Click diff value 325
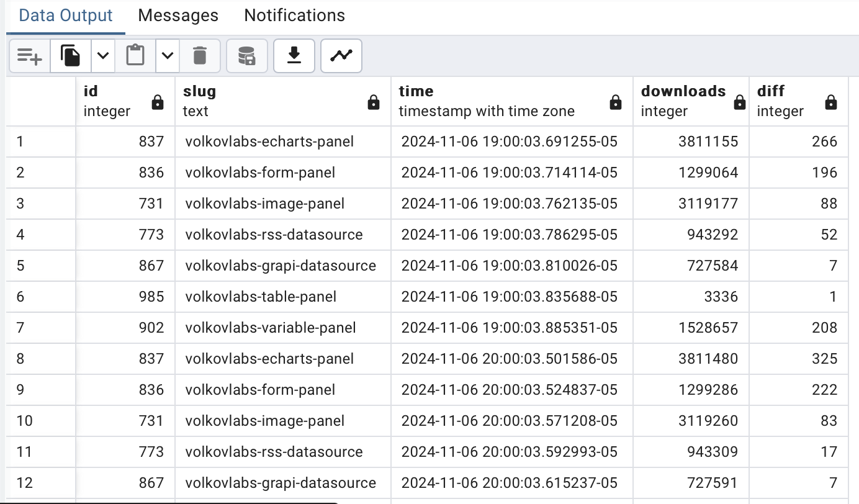Viewport: 859px width, 504px height. coord(798,359)
